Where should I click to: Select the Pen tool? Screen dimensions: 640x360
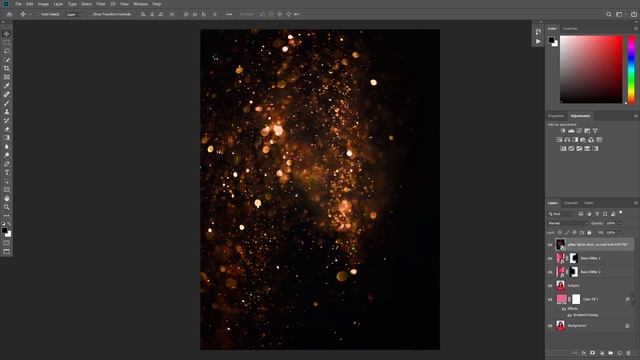click(7, 164)
